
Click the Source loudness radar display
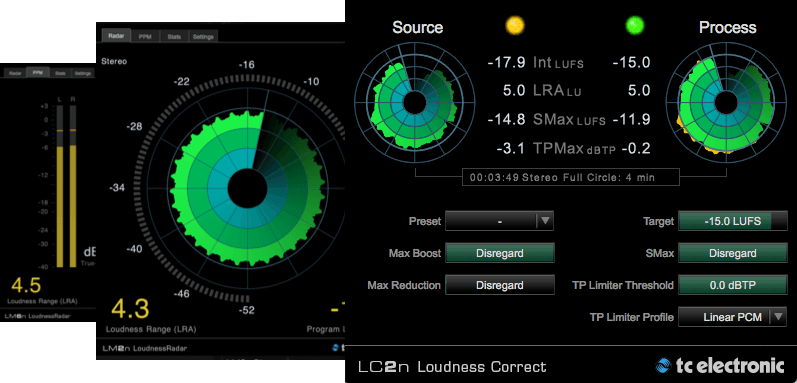click(x=415, y=102)
